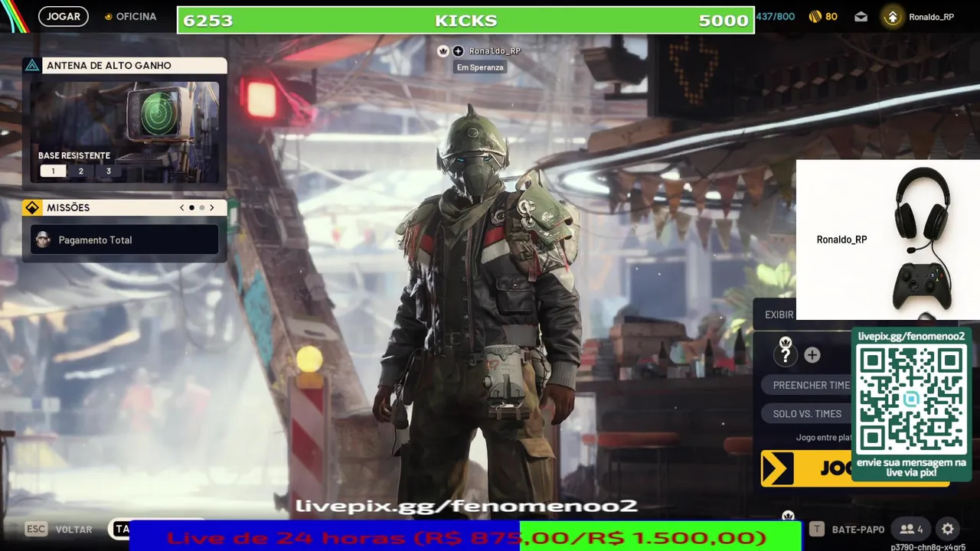Open Ronaldo_RP profile name in top bar
This screenshot has width=980, height=551.
coord(932,17)
